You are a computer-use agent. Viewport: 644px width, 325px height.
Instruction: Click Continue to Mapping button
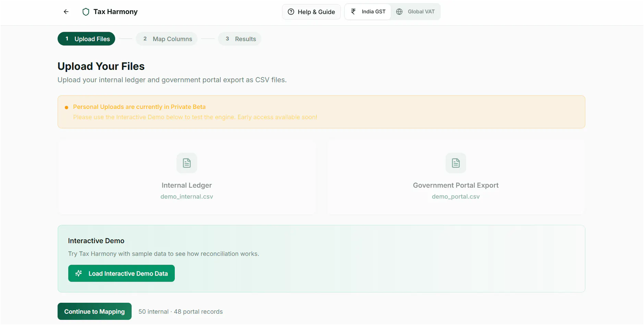click(95, 311)
